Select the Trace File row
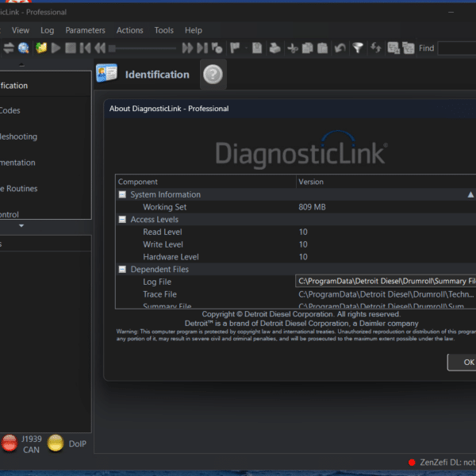476x476 pixels. click(x=296, y=294)
